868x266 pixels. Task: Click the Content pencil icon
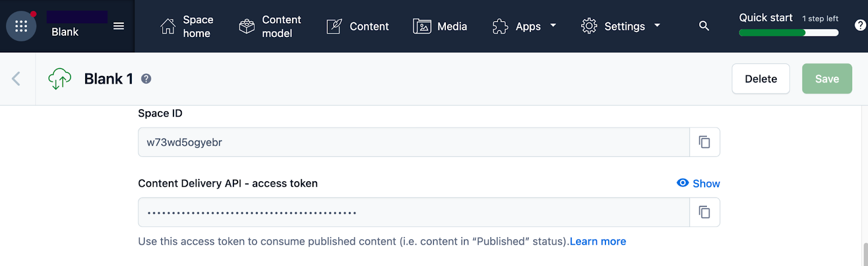coord(334,26)
